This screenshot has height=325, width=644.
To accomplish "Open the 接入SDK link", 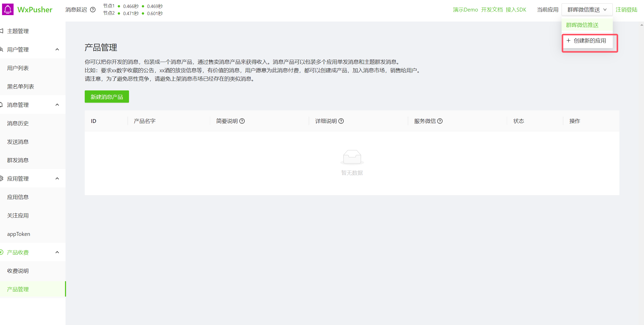I will click(x=516, y=10).
